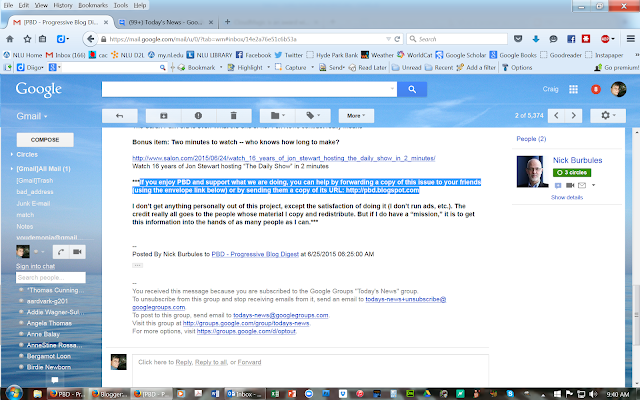Expand trimmed content ellipsis button
Screen dimensions: 640x400
[137, 265]
